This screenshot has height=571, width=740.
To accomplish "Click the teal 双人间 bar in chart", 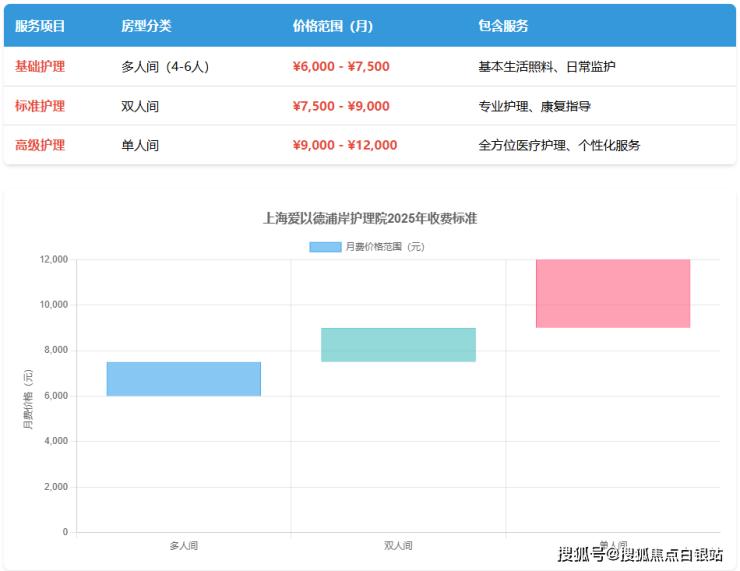I will 398,345.
